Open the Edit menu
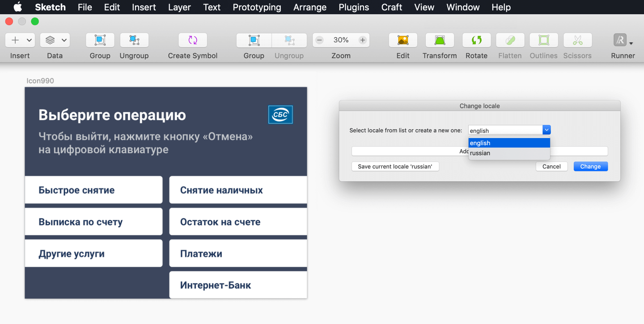Screen dimensions: 644x324 [x=112, y=7]
